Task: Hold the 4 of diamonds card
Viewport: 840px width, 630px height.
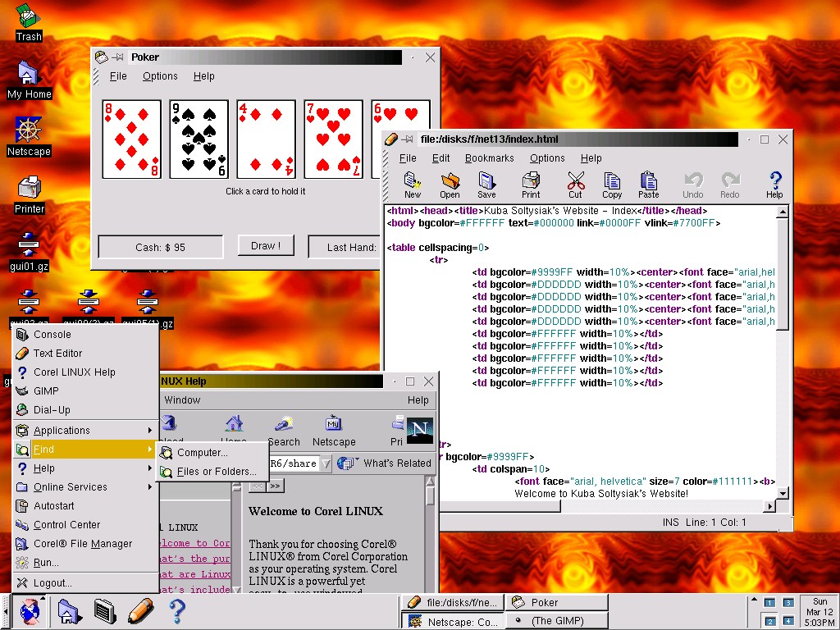Action: coord(267,139)
